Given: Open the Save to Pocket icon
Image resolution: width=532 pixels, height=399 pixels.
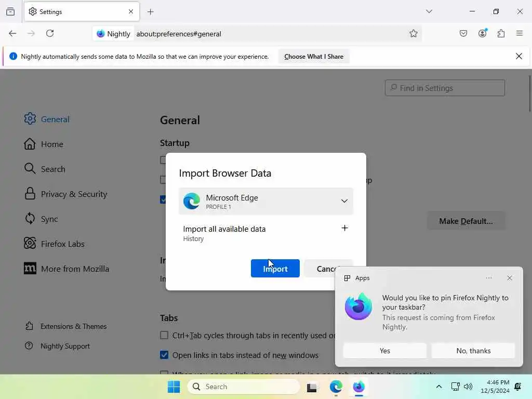Looking at the screenshot, I should tap(463, 33).
